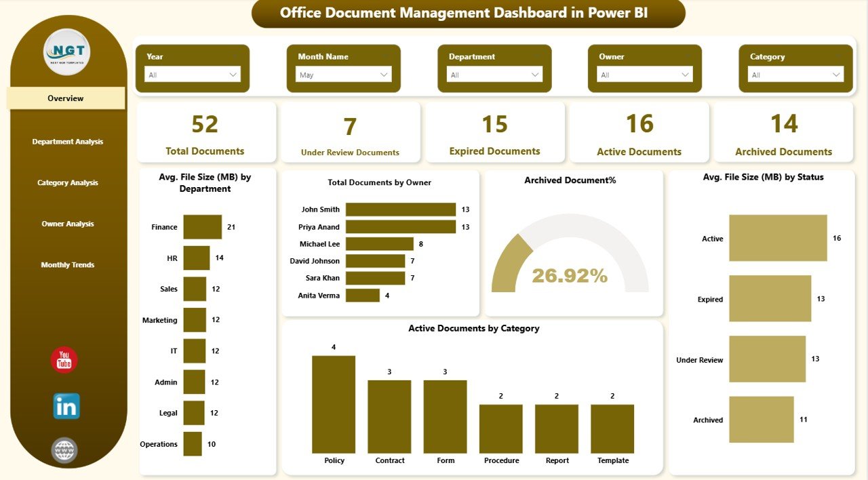
Task: Click the Total Documents KPI card
Action: pos(206,132)
